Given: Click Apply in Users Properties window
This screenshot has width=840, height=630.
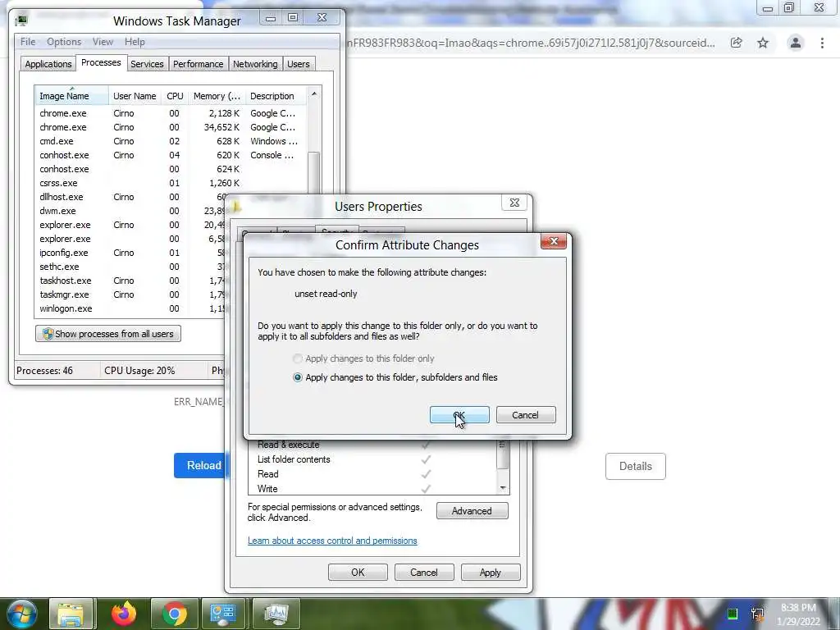Looking at the screenshot, I should point(491,572).
